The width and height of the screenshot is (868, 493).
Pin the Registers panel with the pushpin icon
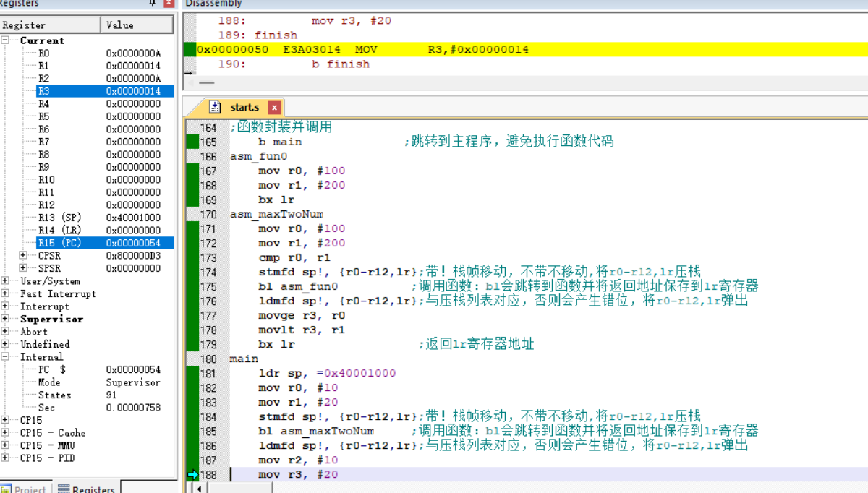(153, 3)
